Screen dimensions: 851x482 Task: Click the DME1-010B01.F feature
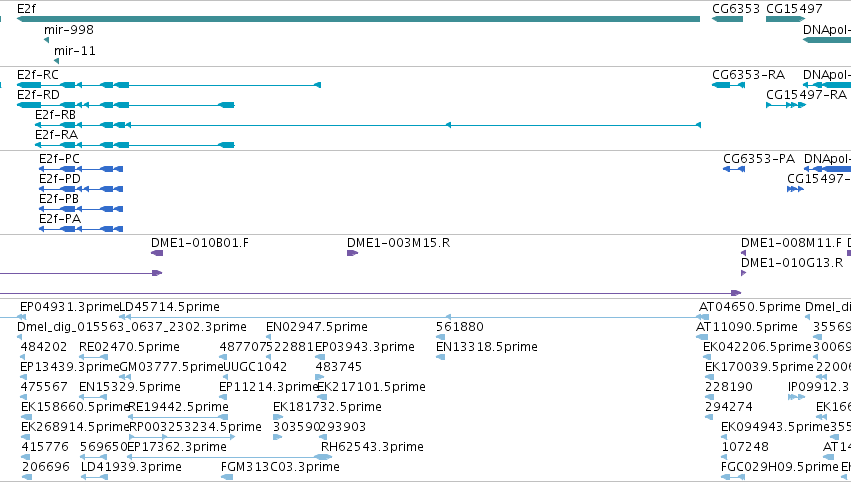(x=157, y=253)
